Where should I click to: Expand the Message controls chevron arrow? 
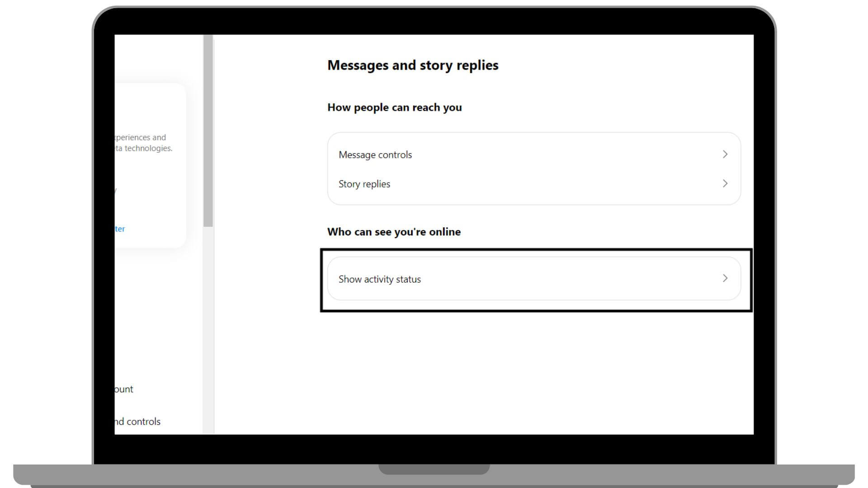click(x=725, y=155)
